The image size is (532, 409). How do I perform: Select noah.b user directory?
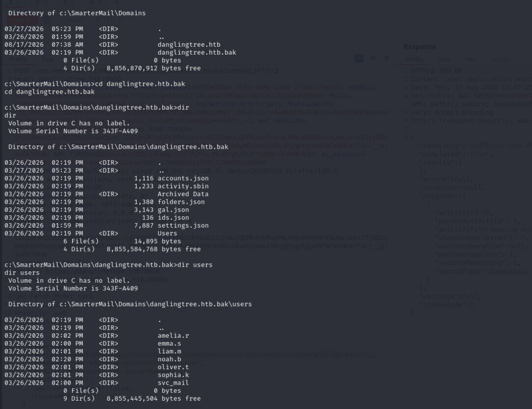[x=169, y=359]
